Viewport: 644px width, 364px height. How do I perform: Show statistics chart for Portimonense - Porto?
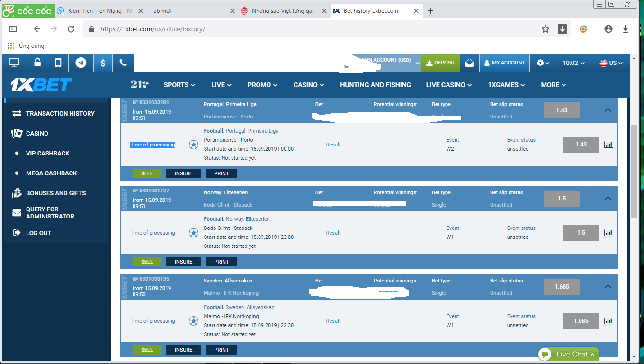click(x=608, y=145)
